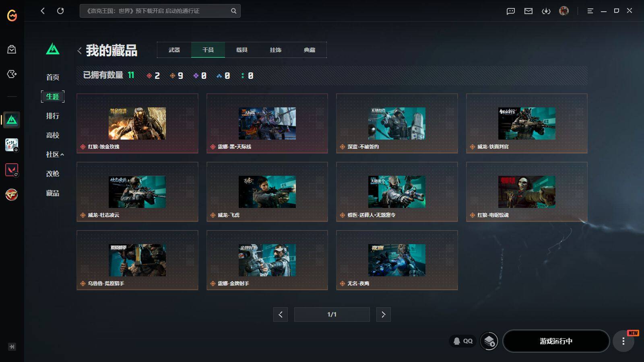Open the store bag icon in sidebar
Viewport: 644px width, 362px height.
click(x=12, y=49)
